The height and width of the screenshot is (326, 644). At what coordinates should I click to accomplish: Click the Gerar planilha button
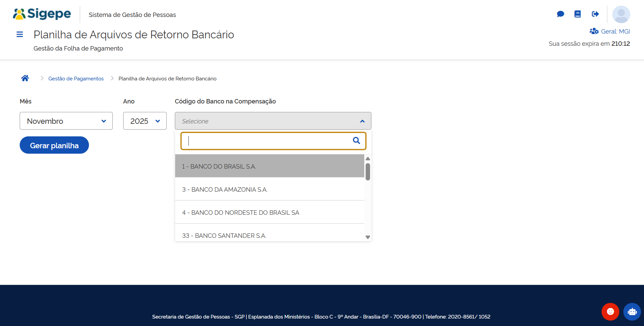pos(54,145)
